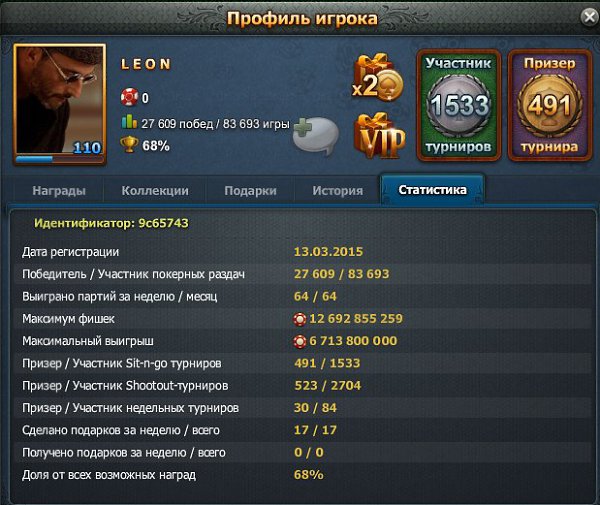Open the Коллекции tab

click(155, 191)
